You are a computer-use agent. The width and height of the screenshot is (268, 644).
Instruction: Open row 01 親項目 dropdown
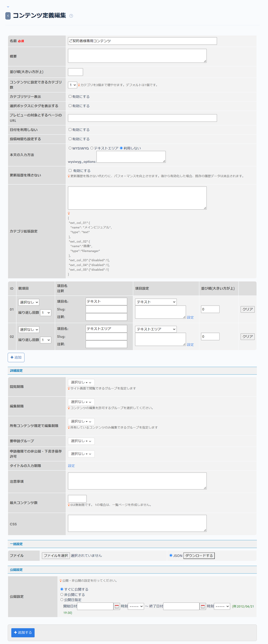(29, 303)
